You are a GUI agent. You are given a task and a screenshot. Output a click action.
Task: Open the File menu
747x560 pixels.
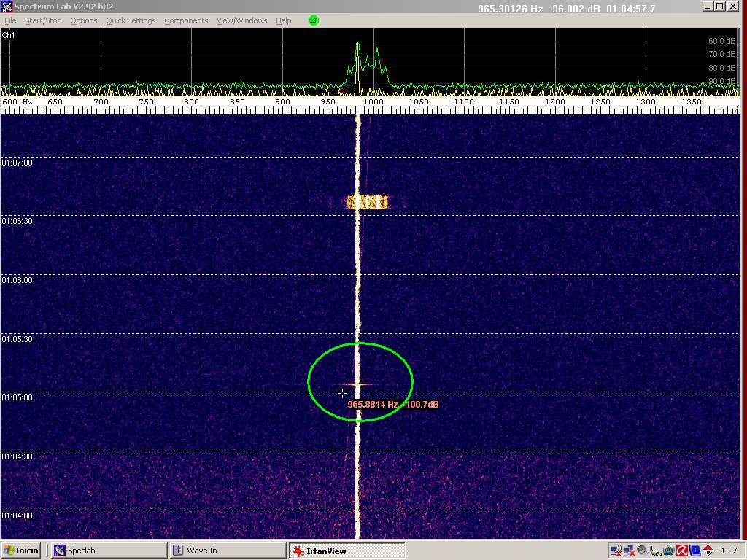(10, 20)
